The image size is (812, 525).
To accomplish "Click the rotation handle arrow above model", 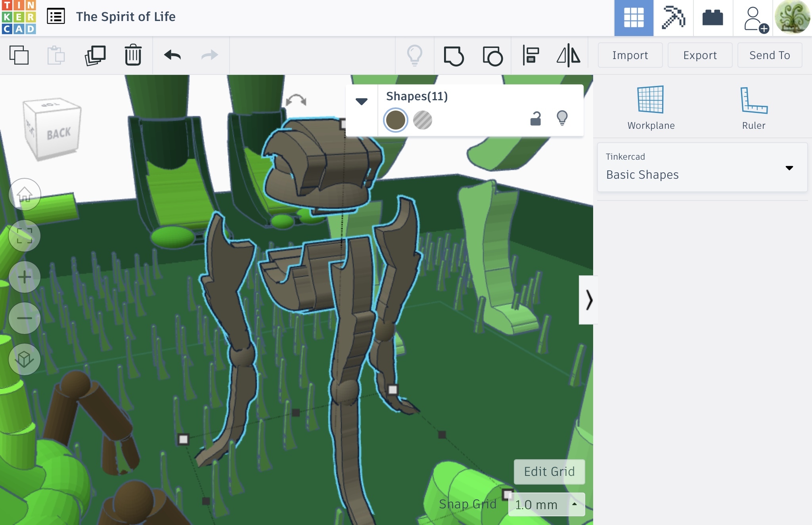I will tap(296, 100).
